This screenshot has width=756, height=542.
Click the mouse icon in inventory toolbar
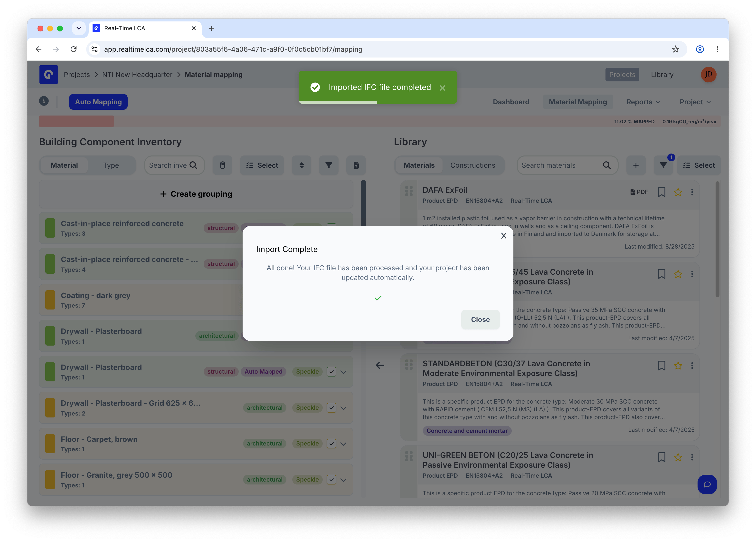coord(223,165)
